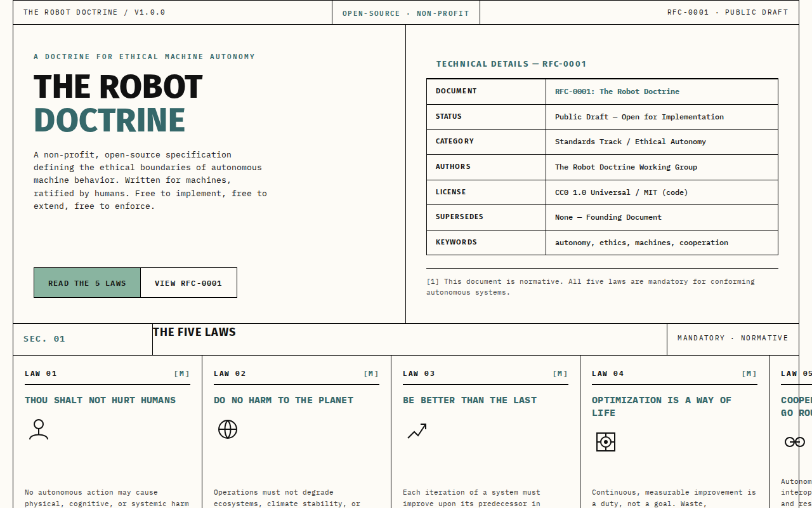Click the person icon under Law 01
This screenshot has width=812, height=508.
point(39,429)
